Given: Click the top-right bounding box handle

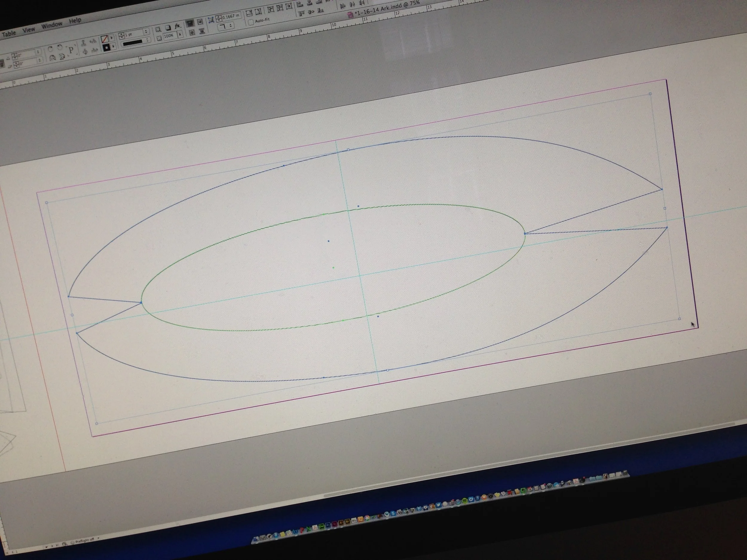Looking at the screenshot, I should click(650, 94).
